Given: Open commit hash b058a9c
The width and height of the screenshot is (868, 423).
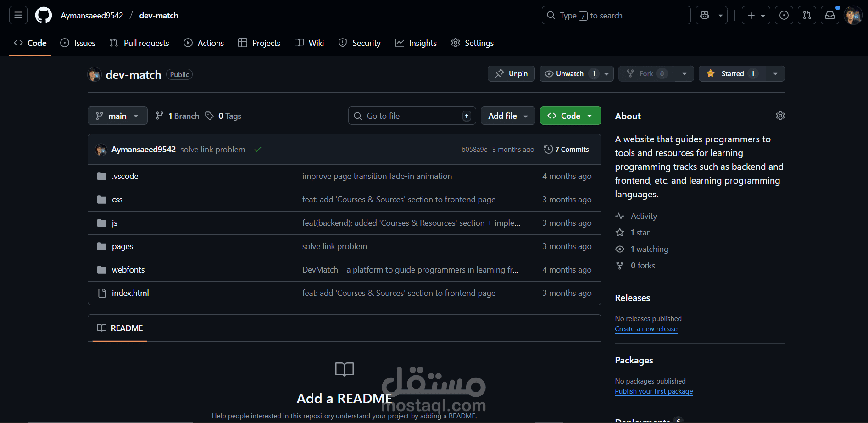Looking at the screenshot, I should pyautogui.click(x=474, y=150).
